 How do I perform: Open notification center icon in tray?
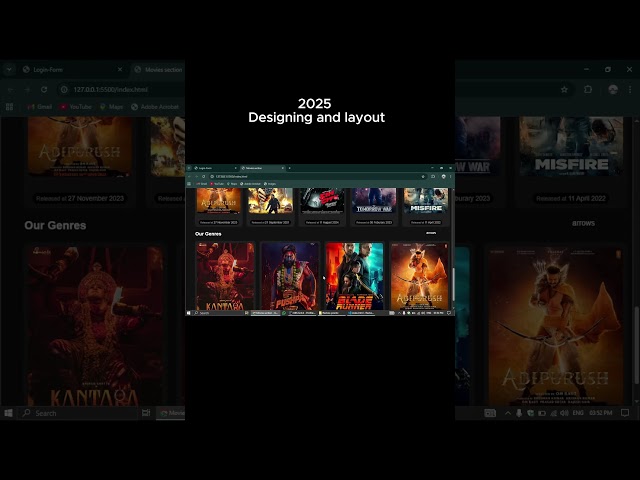tap(625, 413)
